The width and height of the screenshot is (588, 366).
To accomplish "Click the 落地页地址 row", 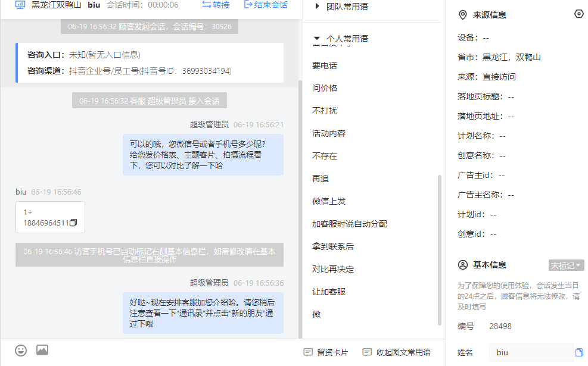I will [486, 116].
